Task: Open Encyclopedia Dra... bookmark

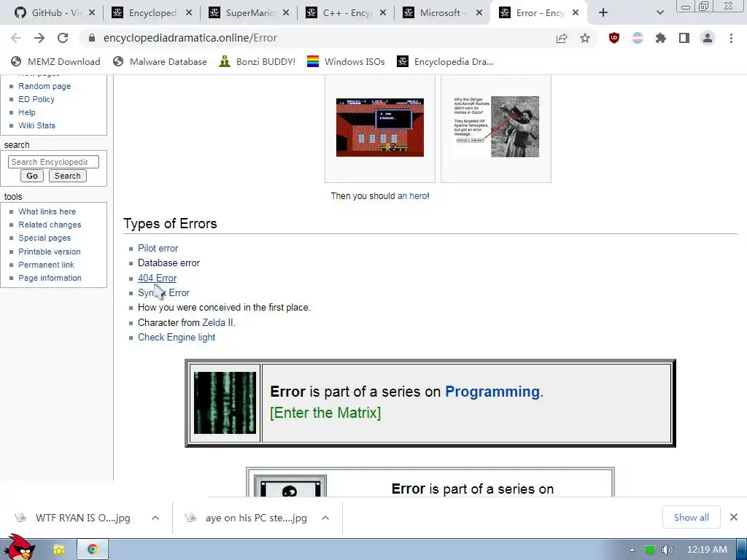Action: [446, 61]
